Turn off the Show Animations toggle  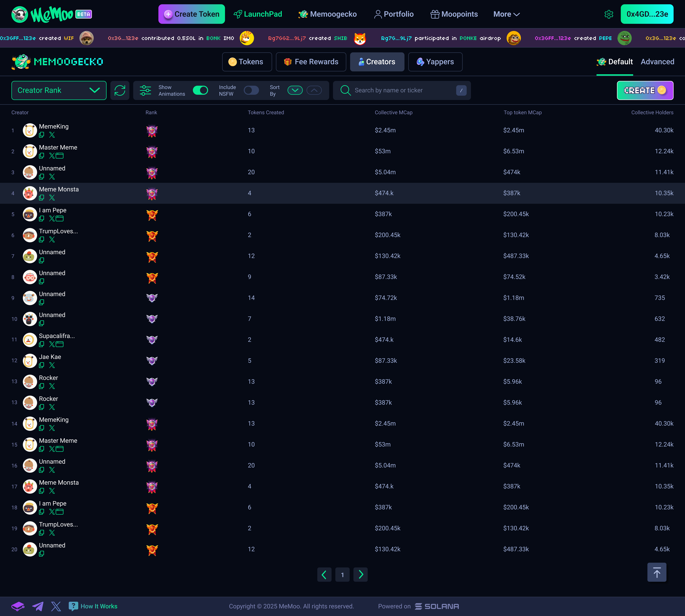coord(200,90)
